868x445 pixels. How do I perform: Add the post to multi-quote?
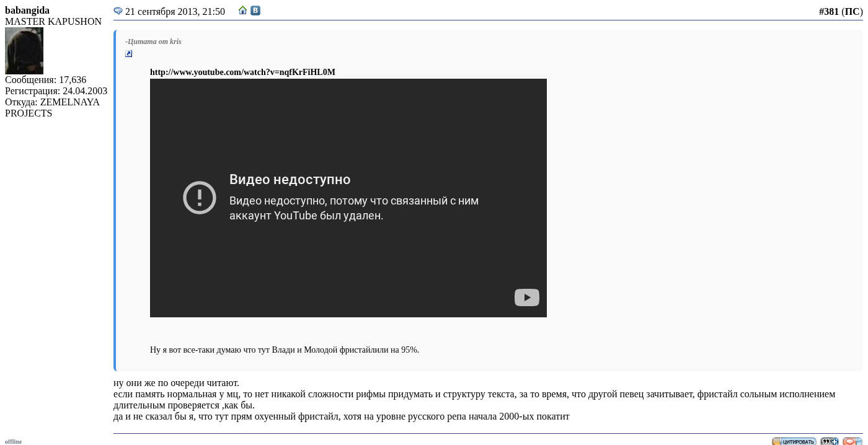coord(829,441)
